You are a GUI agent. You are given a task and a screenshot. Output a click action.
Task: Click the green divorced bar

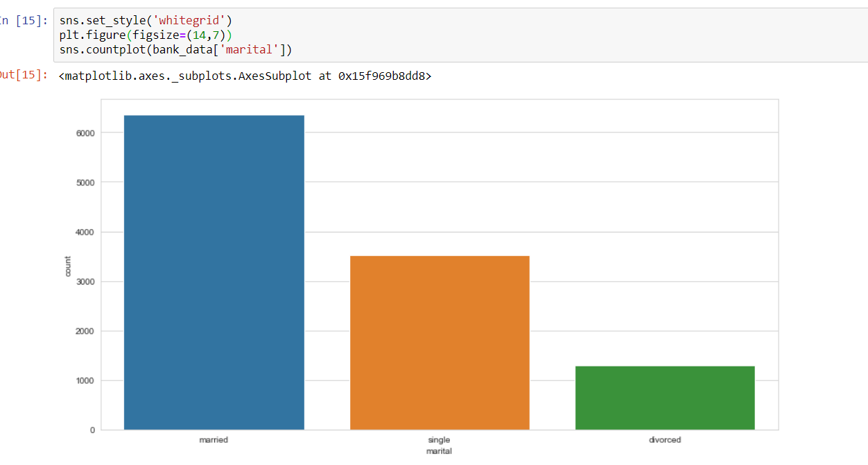pyautogui.click(x=664, y=396)
